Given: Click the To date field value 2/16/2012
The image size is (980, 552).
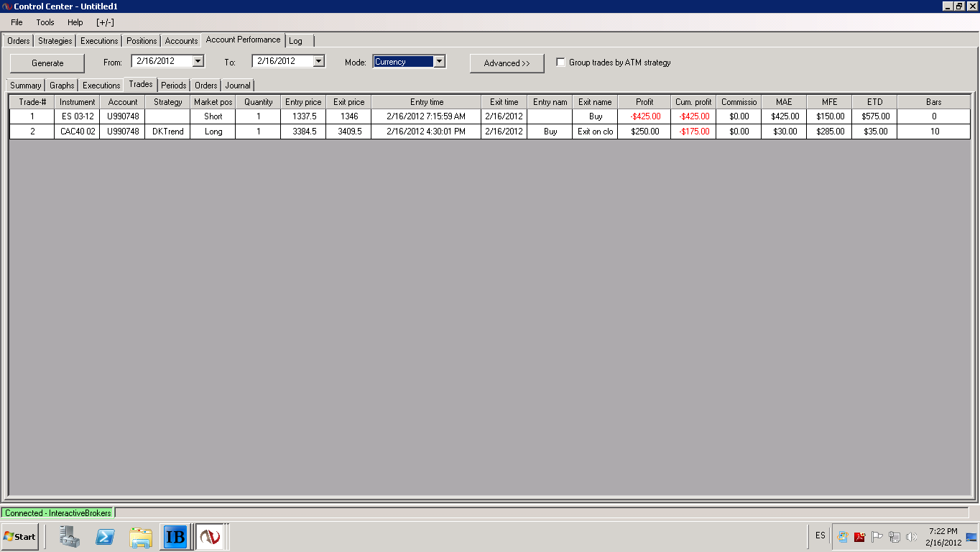Looking at the screenshot, I should coord(282,62).
